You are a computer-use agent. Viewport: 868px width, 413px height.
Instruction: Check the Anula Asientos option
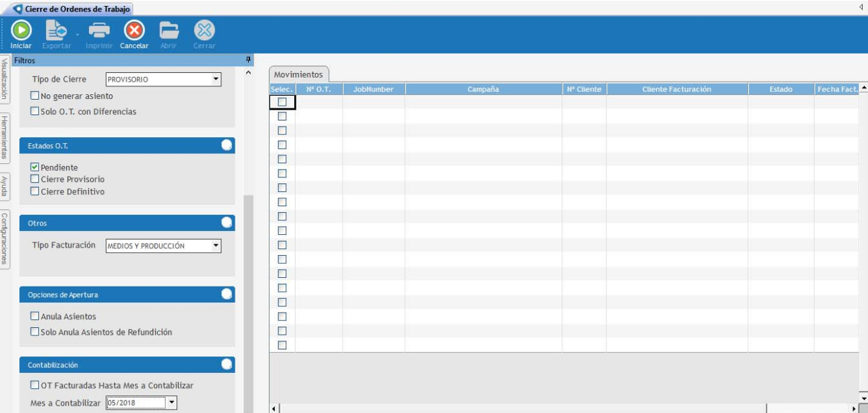pyautogui.click(x=35, y=317)
